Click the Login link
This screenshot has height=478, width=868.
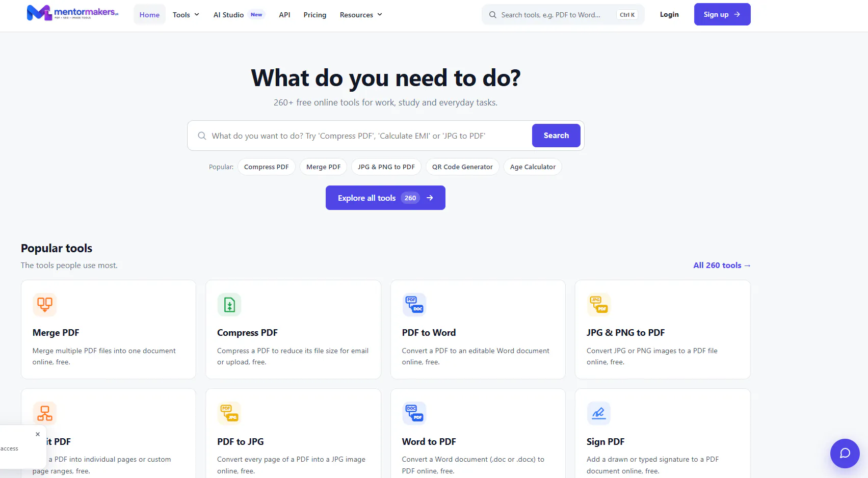(x=669, y=14)
